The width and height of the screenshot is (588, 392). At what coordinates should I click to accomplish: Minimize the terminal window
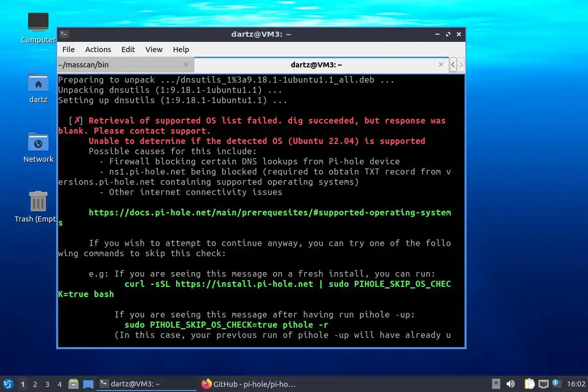(x=437, y=34)
